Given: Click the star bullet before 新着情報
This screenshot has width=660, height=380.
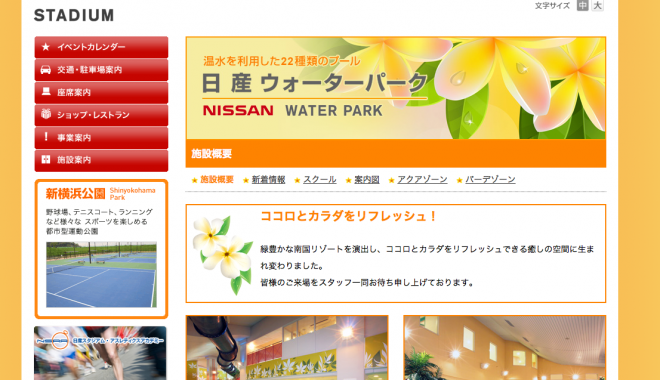Looking at the screenshot, I should (x=246, y=180).
